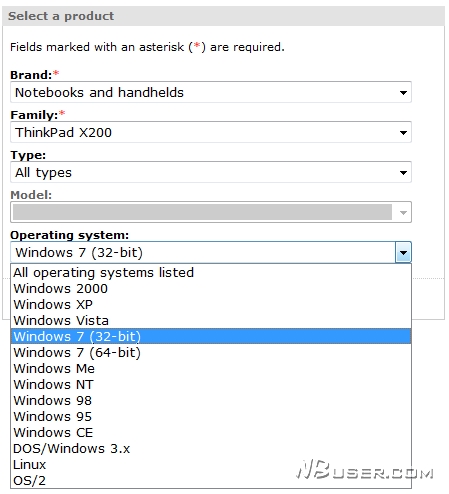Select DOS/Windows 3.x option
The height and width of the screenshot is (494, 449).
tap(211, 448)
